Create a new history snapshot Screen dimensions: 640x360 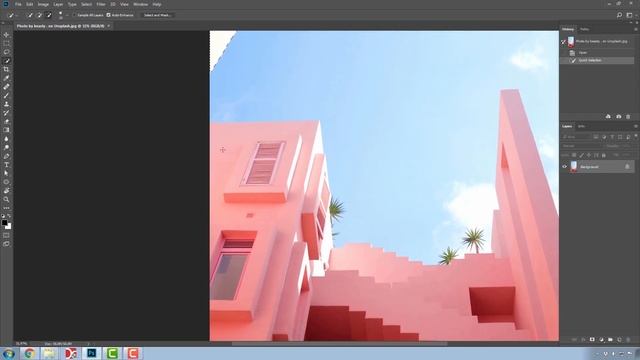click(619, 117)
